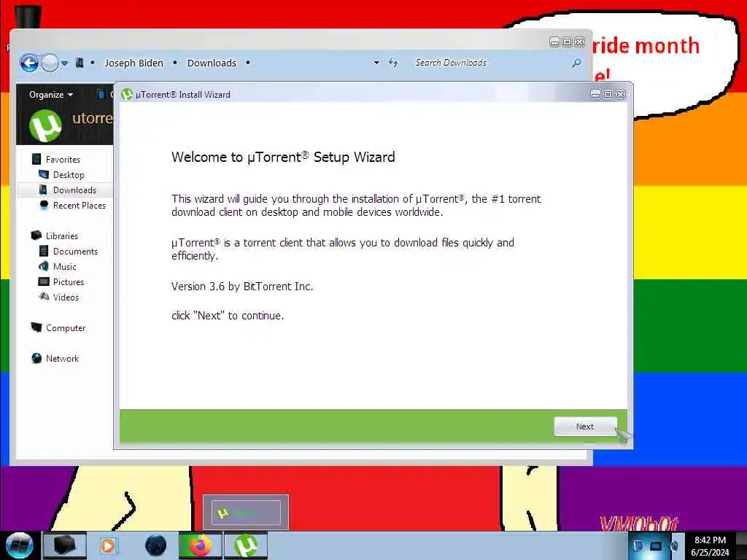Open the Organize menu
747x560 pixels.
(x=51, y=94)
